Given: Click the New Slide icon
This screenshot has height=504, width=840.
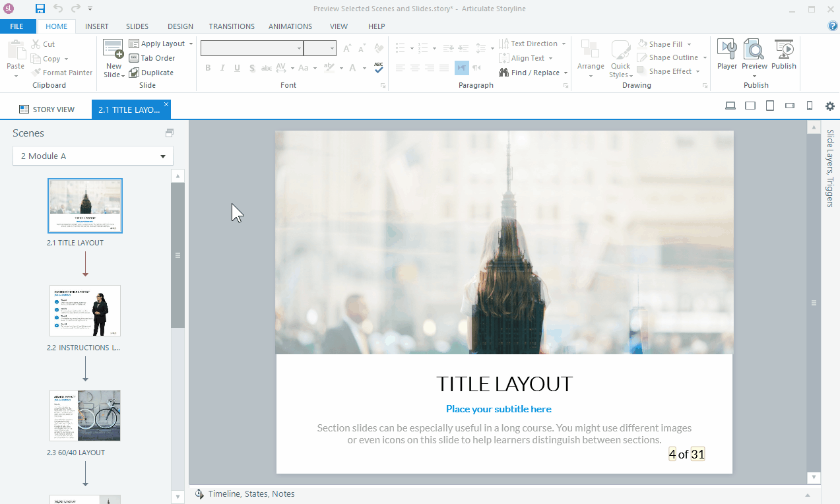Looking at the screenshot, I should point(113,50).
